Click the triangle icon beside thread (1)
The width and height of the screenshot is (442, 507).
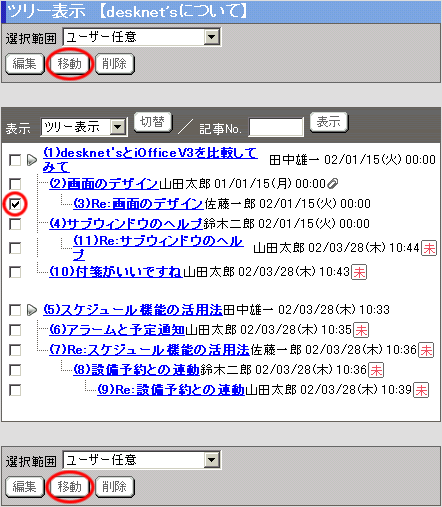pyautogui.click(x=32, y=160)
